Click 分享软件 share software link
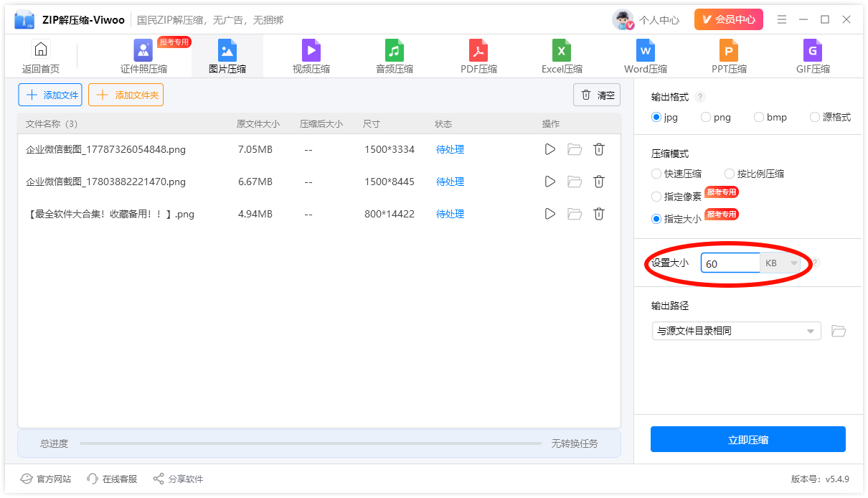Viewport: 868px width, 498px height. [178, 479]
